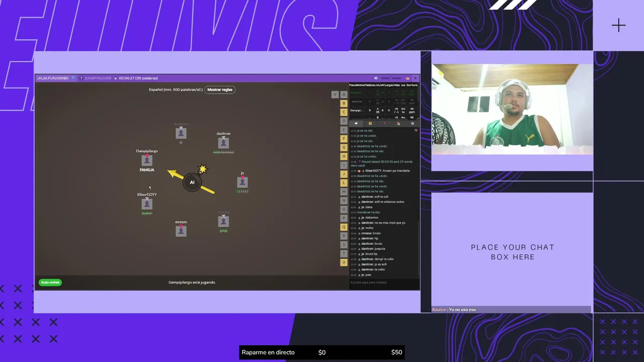Click 'Dampipilargo está jugando.' status text
The image size is (644, 362).
pos(192,283)
